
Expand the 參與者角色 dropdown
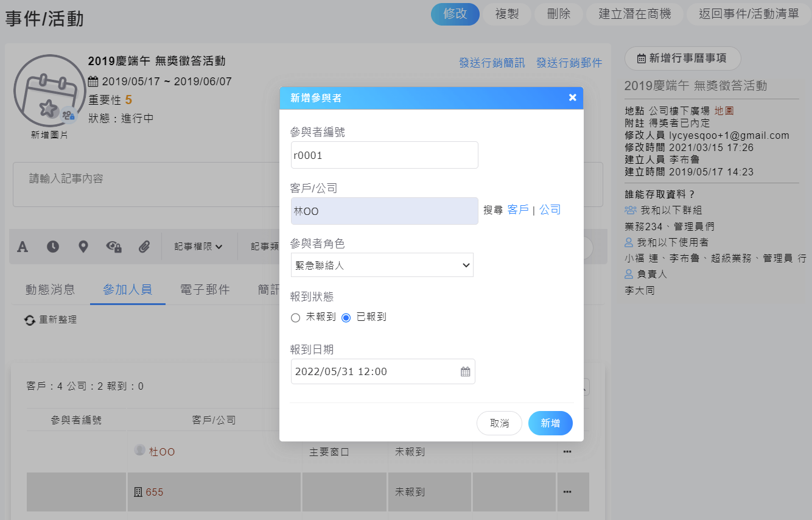[382, 265]
